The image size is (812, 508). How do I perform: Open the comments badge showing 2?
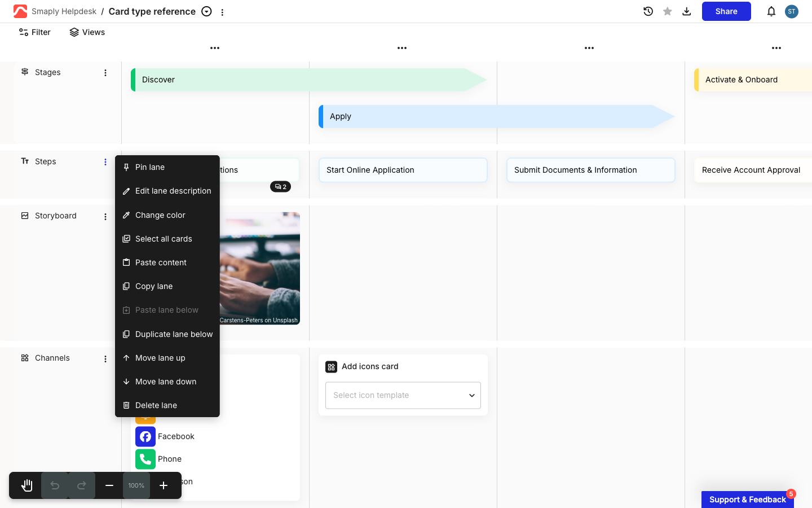coord(280,187)
